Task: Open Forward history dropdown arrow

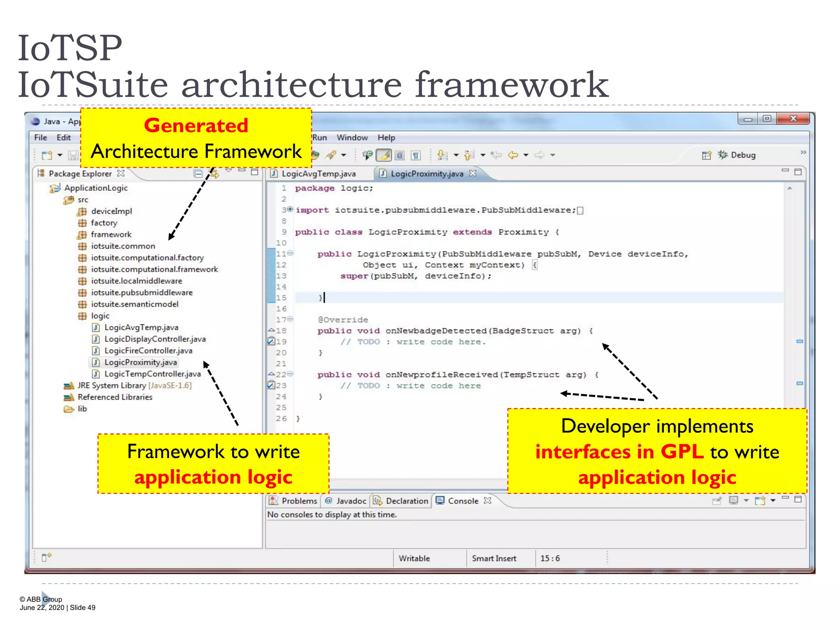Action: point(552,155)
